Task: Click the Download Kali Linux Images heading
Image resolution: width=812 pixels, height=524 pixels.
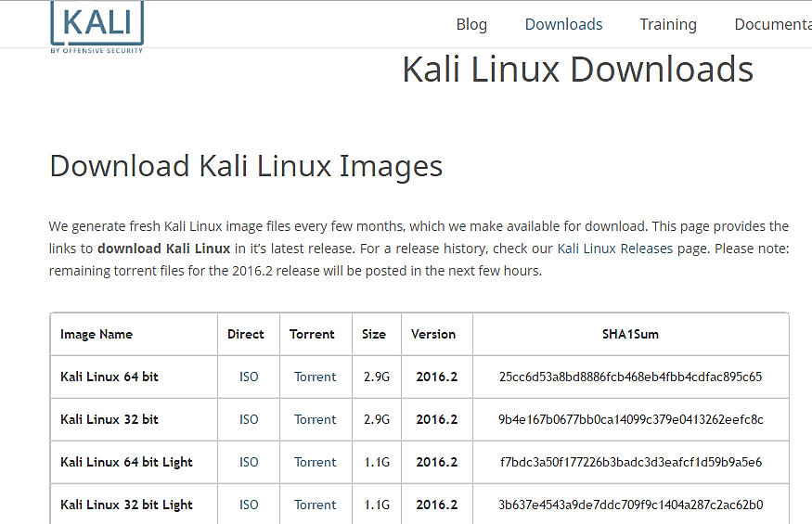Action: [x=246, y=167]
